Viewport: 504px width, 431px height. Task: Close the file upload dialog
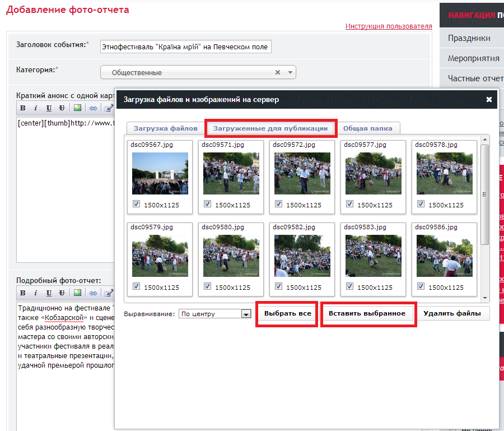(489, 100)
